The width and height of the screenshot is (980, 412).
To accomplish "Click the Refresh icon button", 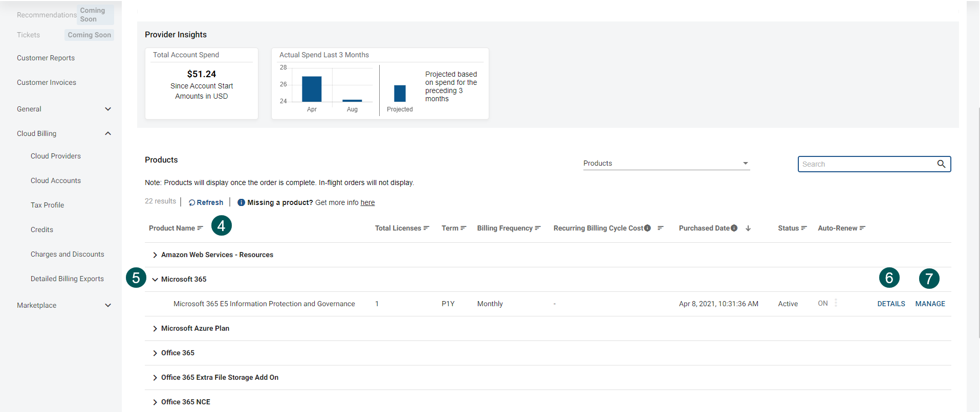I will (192, 202).
